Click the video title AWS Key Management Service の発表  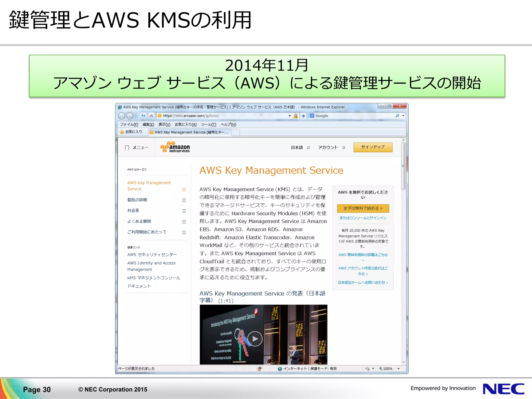pyautogui.click(x=262, y=297)
